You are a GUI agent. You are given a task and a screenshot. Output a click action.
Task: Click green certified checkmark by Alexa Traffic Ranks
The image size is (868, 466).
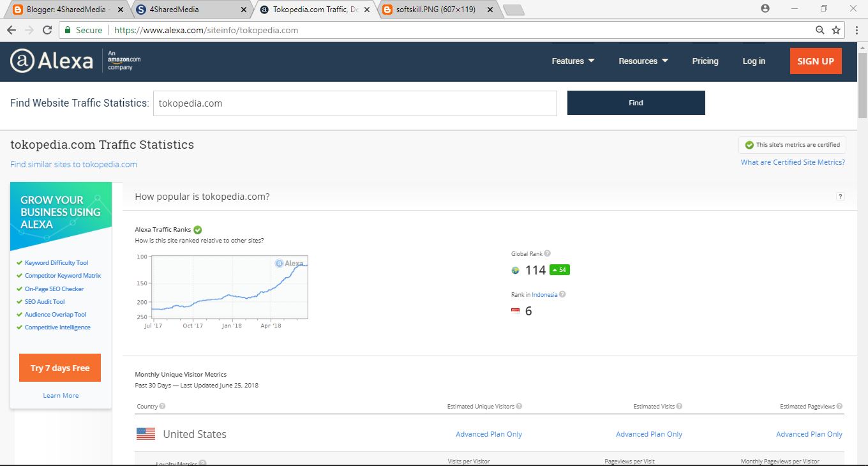[x=198, y=230]
